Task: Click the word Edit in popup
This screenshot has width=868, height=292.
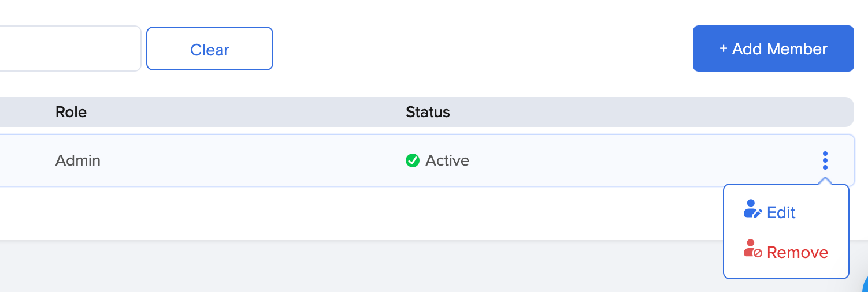Action: coord(781,213)
